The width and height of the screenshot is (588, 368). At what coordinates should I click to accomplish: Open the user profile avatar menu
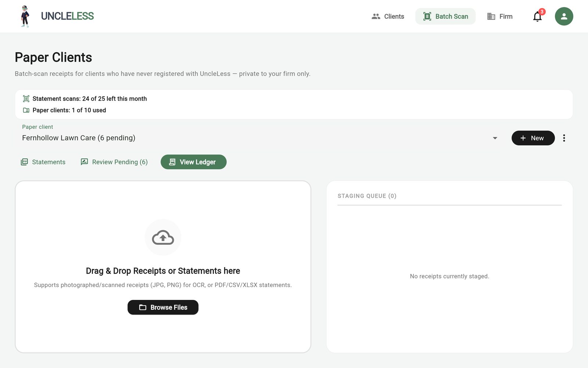coord(564,16)
